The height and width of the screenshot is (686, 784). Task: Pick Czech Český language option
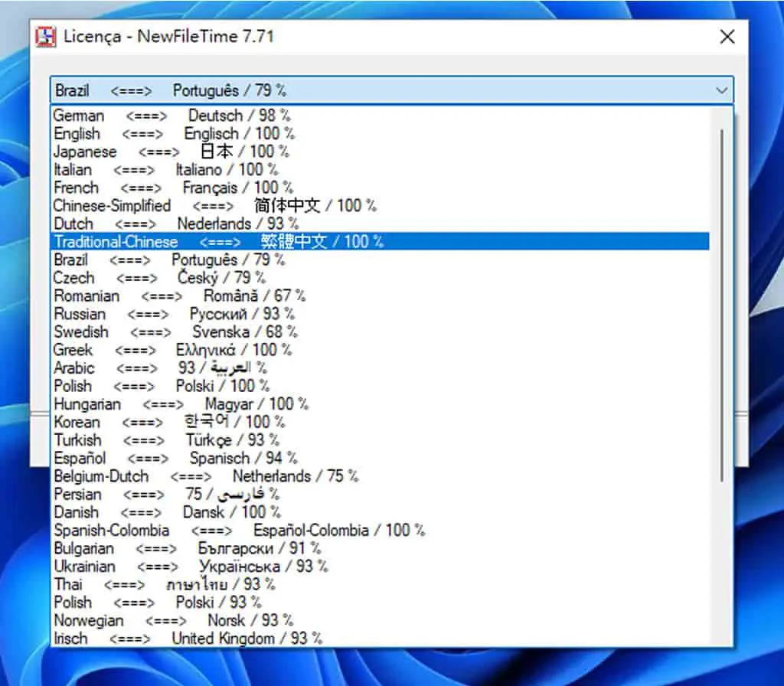pyautogui.click(x=381, y=277)
